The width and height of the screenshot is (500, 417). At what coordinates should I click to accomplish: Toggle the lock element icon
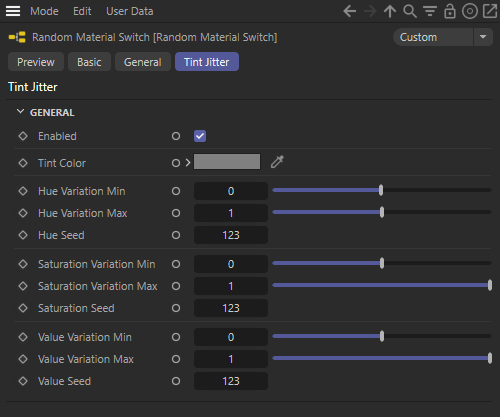pyautogui.click(x=450, y=11)
